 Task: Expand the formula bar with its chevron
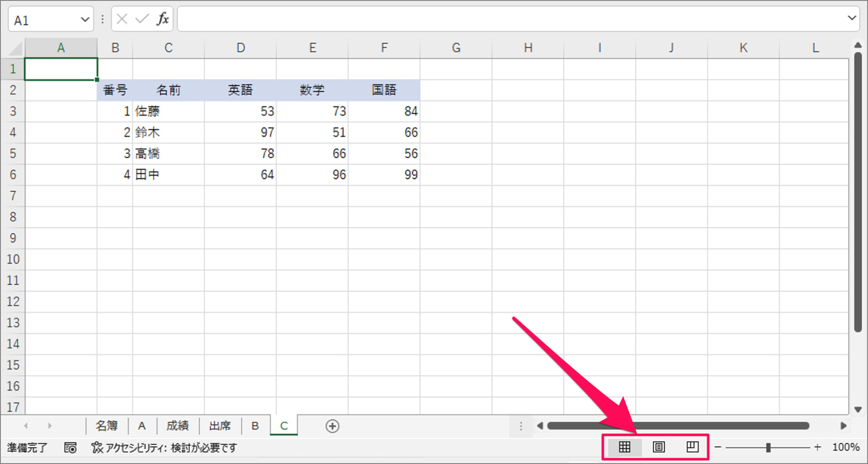(852, 18)
